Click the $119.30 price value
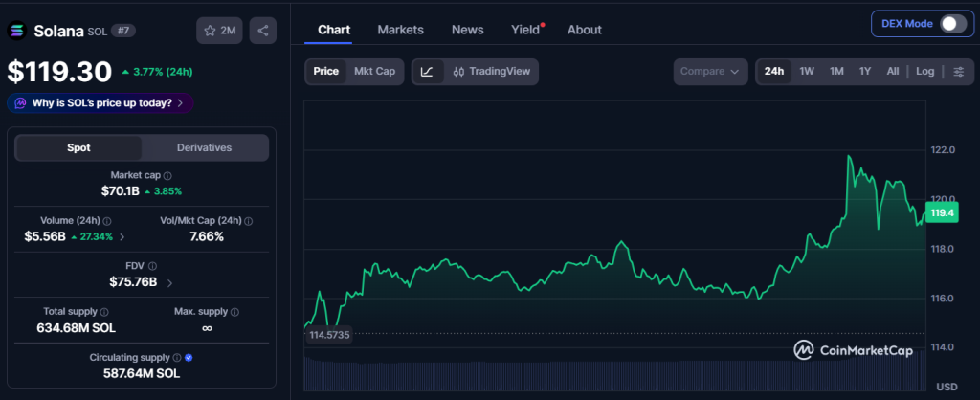The height and width of the screenshot is (400, 980). (59, 72)
